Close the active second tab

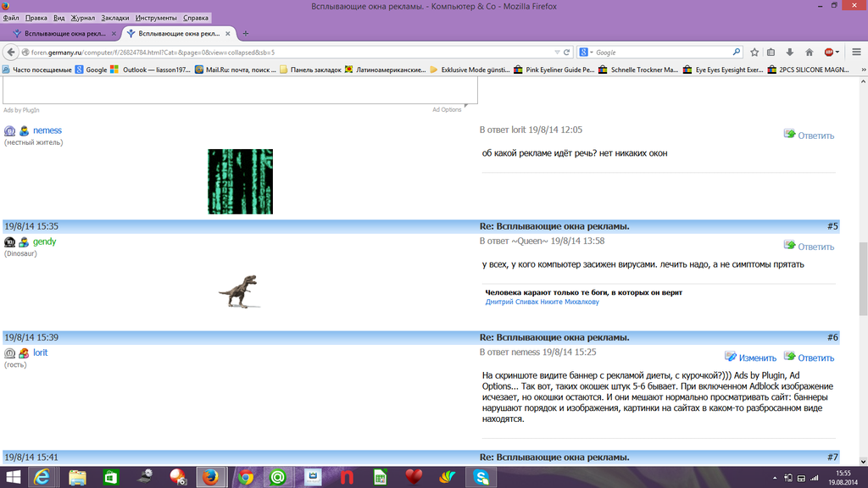227,33
